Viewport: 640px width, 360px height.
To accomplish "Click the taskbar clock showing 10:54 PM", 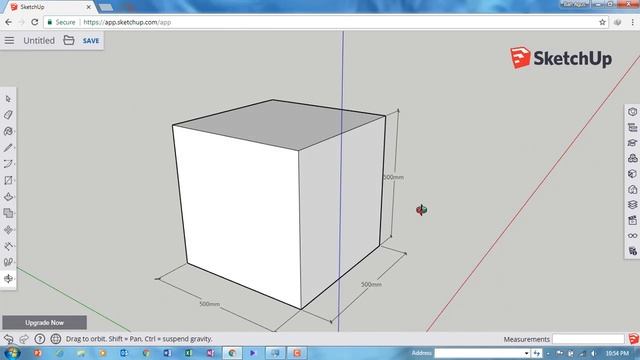I will click(x=617, y=353).
